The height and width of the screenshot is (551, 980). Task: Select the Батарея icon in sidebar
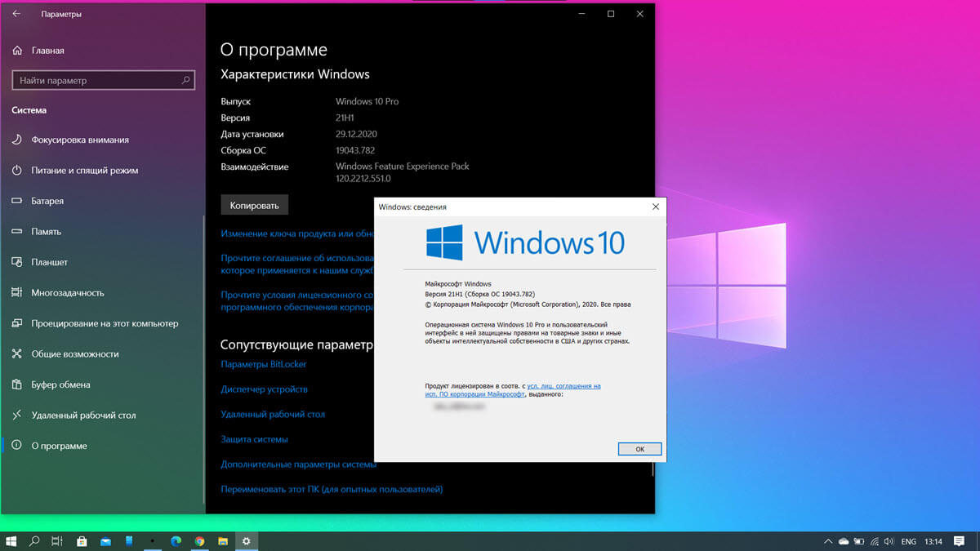point(16,201)
